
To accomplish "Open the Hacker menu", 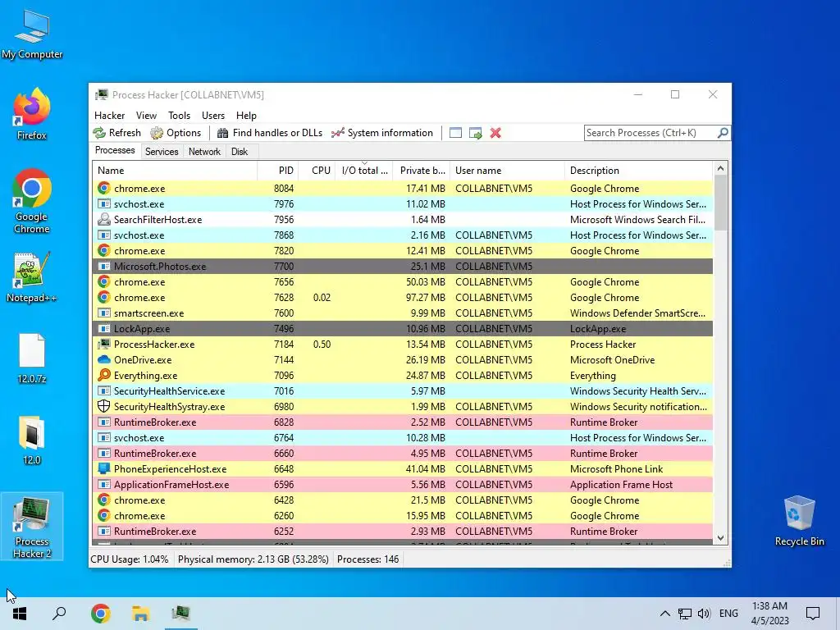I will coord(109,115).
